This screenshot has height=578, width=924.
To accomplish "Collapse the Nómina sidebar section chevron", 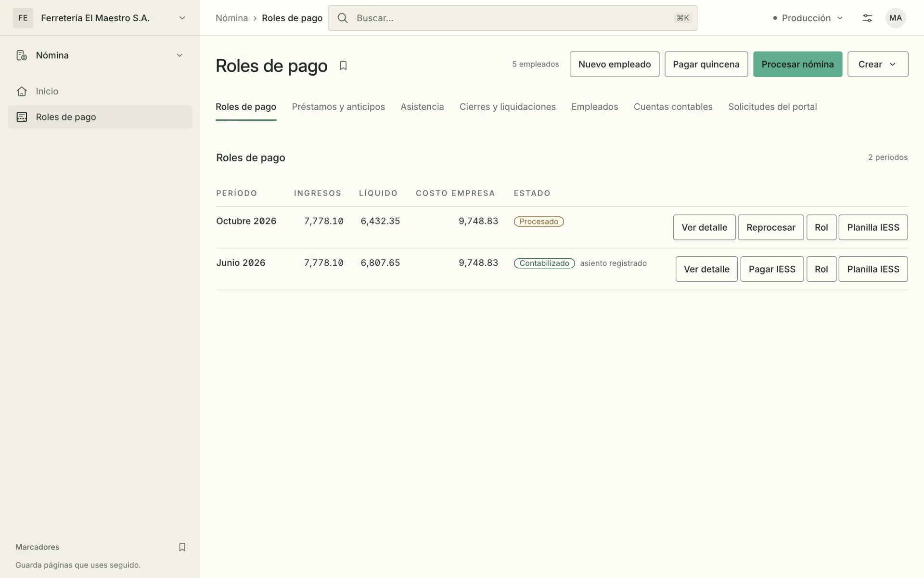I will [x=180, y=55].
